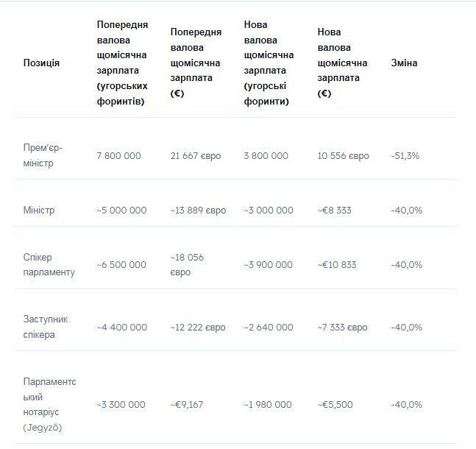Select the Заступник спікера row label
The width and height of the screenshot is (476, 449).
[46, 327]
